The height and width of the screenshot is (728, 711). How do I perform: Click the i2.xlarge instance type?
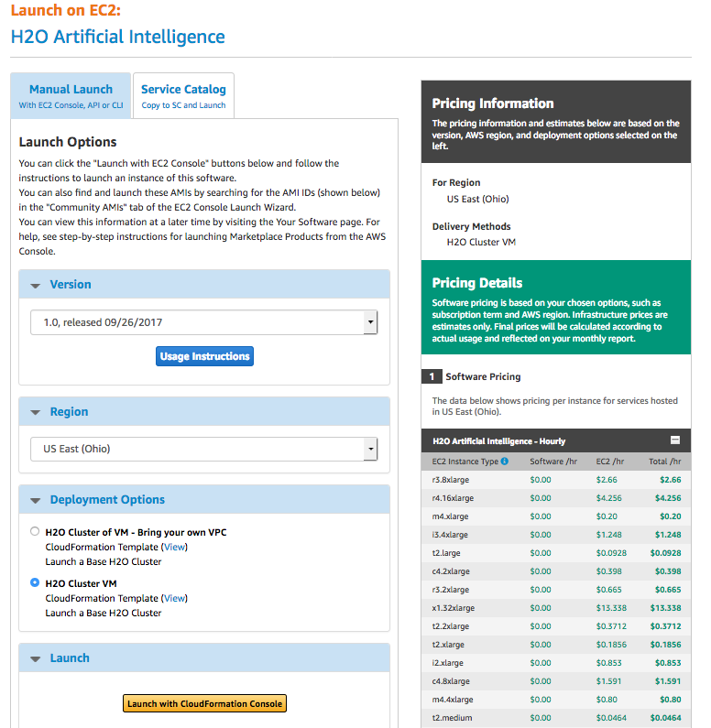[448, 663]
